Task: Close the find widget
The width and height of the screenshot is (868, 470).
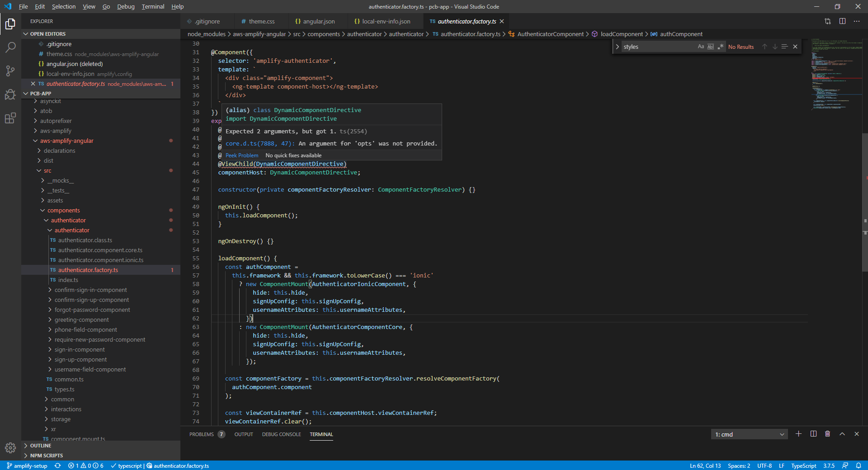Action: coord(795,47)
